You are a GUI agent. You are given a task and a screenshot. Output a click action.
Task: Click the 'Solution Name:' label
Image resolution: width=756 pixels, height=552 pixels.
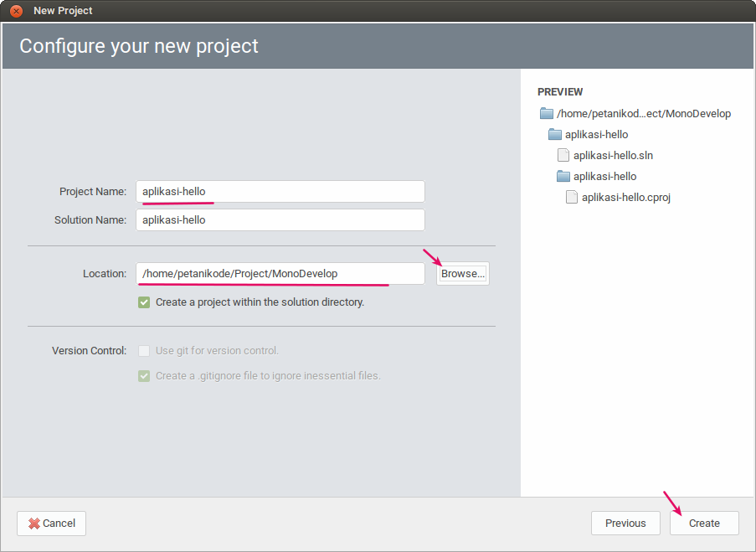[90, 220]
